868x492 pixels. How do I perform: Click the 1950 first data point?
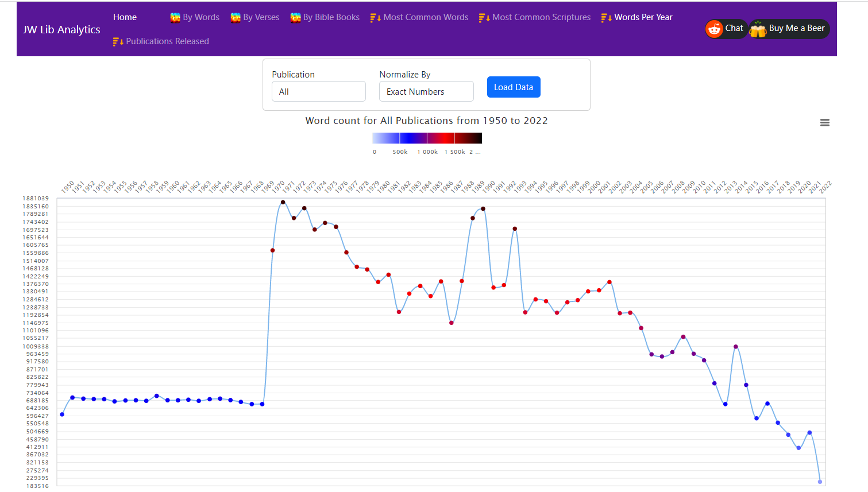coord(62,414)
